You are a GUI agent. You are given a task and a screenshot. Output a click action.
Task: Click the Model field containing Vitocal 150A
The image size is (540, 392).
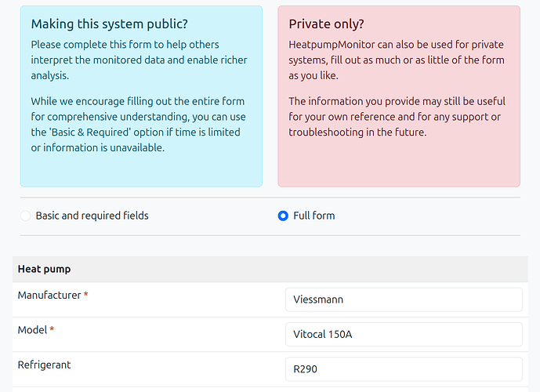403,334
